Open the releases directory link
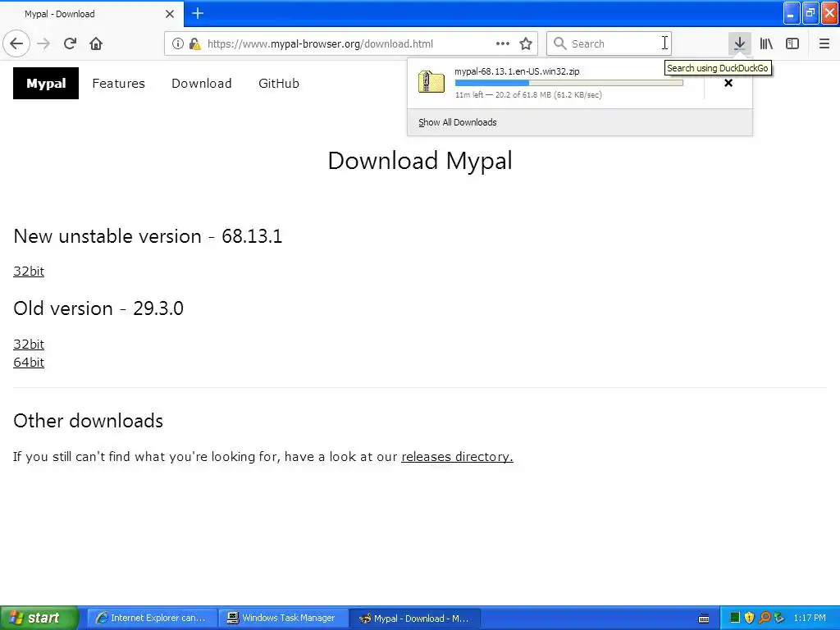Screen dimensions: 840x630 pyautogui.click(x=457, y=456)
